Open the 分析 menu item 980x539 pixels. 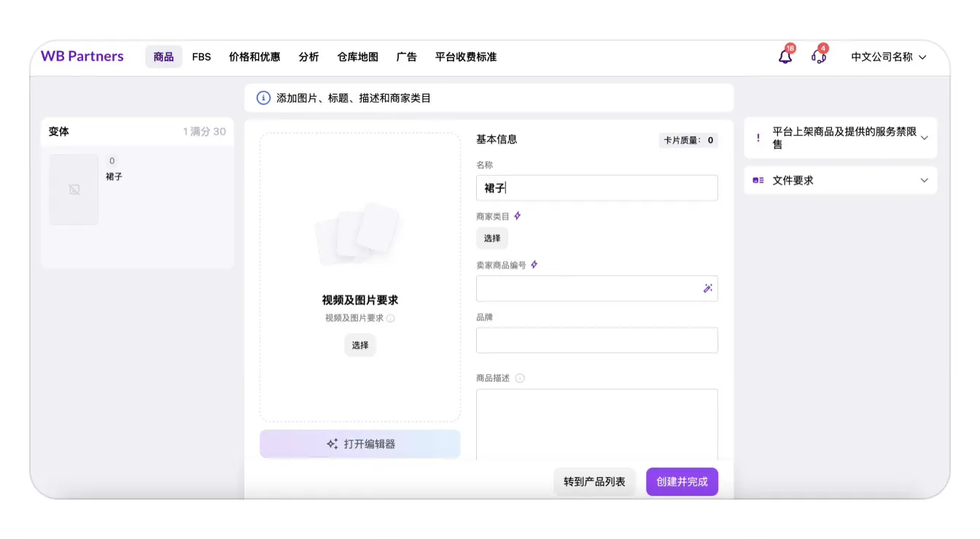point(308,56)
